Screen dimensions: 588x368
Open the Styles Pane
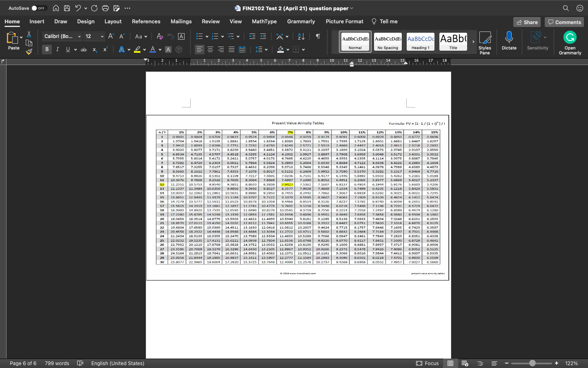coord(485,43)
